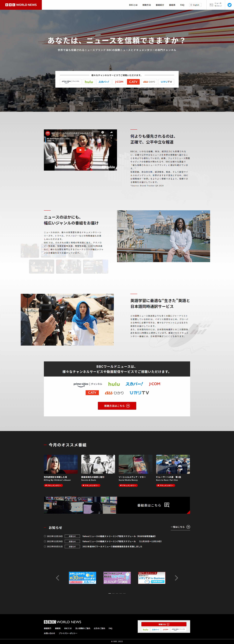
Task: Click the au ひかり logo in hero banner
Action: pyautogui.click(x=149, y=82)
